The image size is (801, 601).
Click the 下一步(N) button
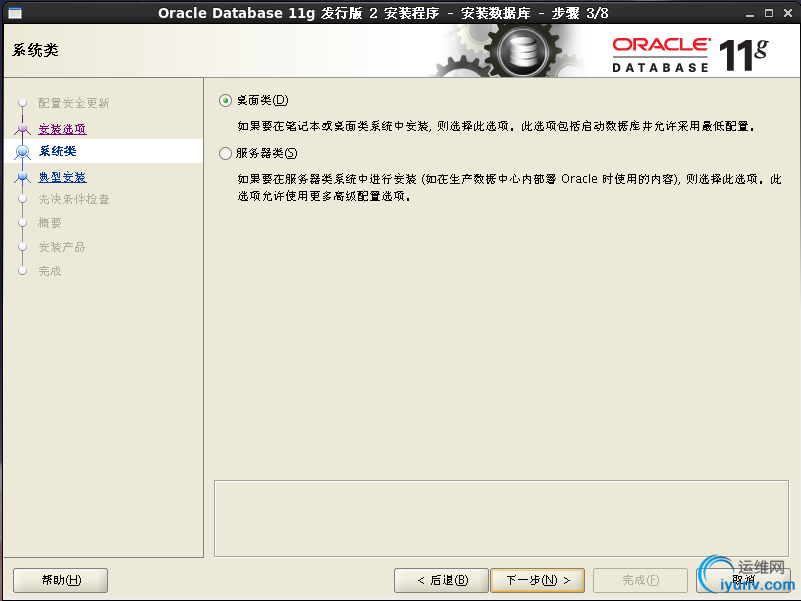pyautogui.click(x=537, y=581)
